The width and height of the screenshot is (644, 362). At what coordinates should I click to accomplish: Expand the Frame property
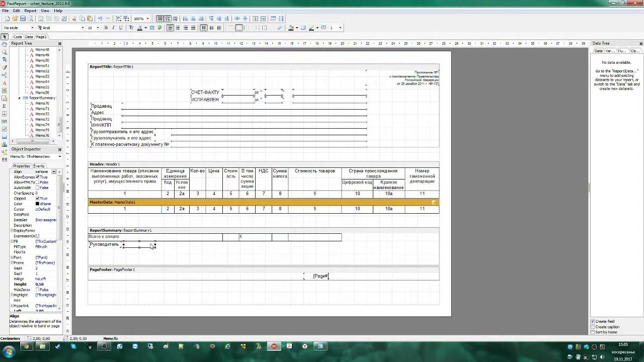tap(12, 263)
